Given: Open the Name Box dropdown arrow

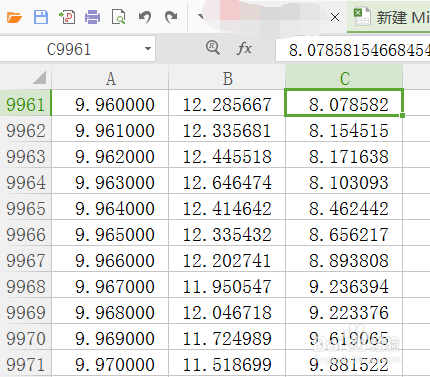Looking at the screenshot, I should click(x=148, y=49).
